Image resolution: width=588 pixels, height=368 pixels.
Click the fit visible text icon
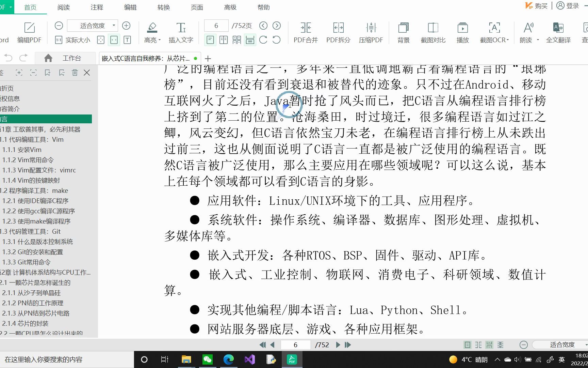tap(127, 40)
